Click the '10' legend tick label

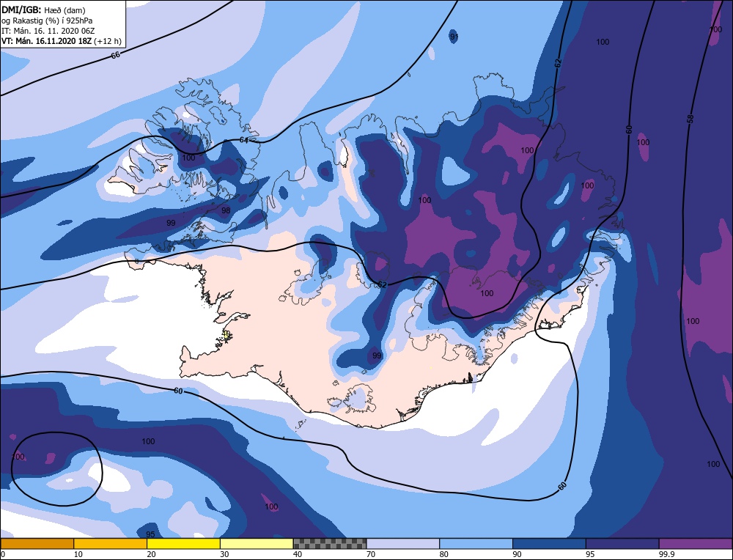78,554
